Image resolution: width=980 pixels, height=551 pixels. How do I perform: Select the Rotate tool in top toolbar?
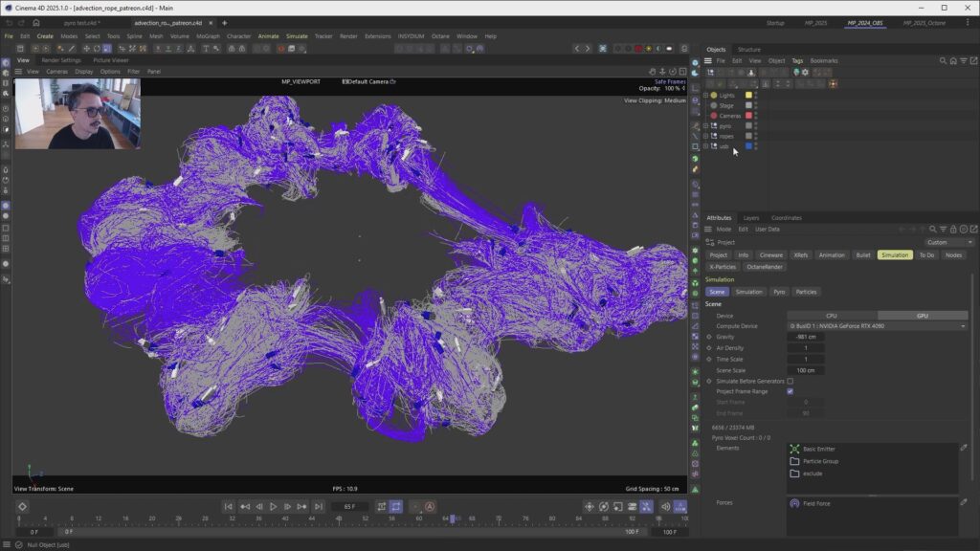click(x=97, y=48)
